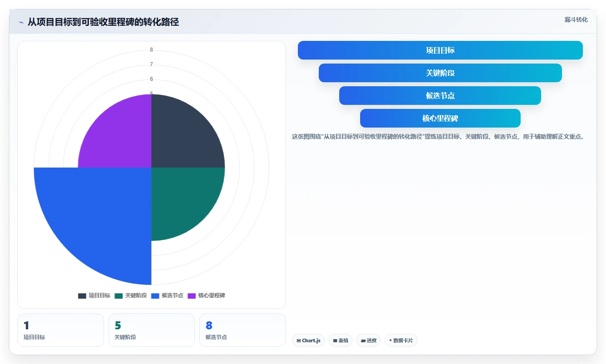Viewport: 606px width, 364px height.
Task: Toggle the 项目目标 legend item under the chart
Action: point(94,296)
